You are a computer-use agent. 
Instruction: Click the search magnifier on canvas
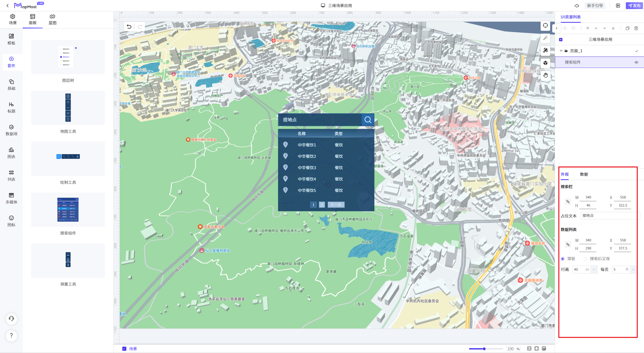pos(368,120)
